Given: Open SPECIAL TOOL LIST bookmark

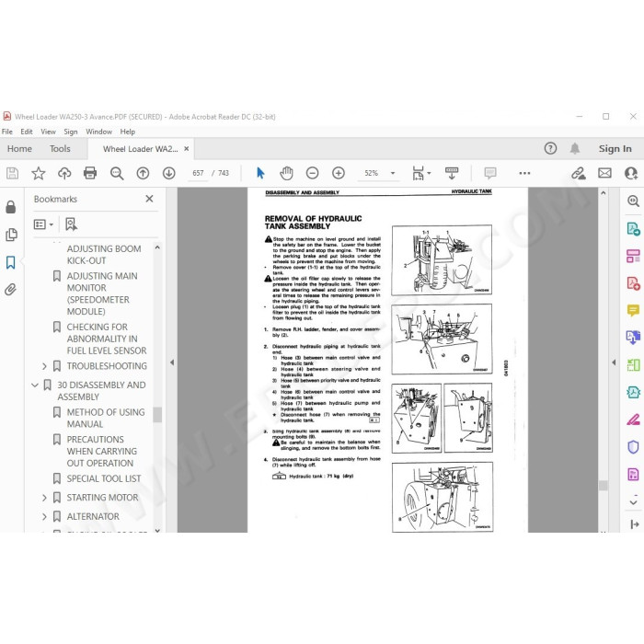Looking at the screenshot, I should tap(103, 478).
